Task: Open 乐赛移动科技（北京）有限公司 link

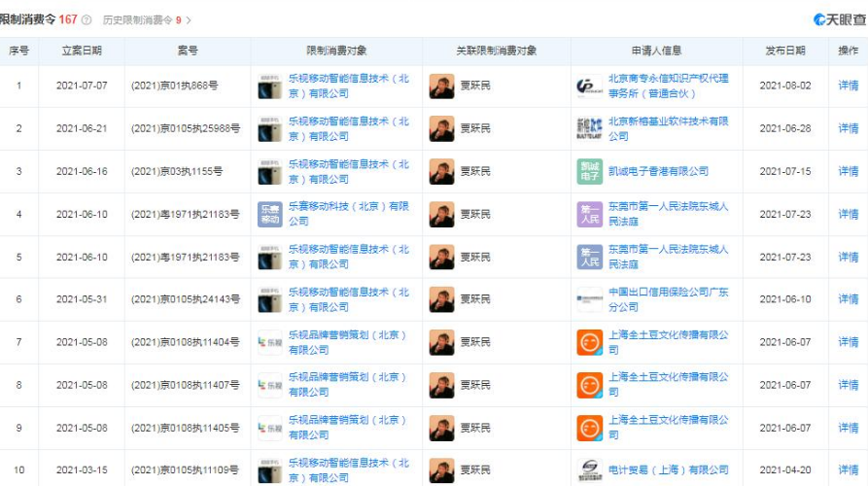Action: (x=349, y=214)
